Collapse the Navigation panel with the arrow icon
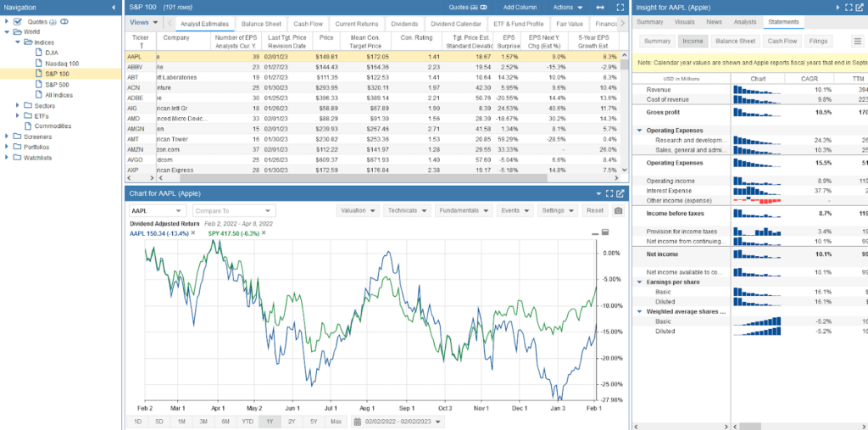Viewport: 868px width, 430px height. [x=114, y=8]
